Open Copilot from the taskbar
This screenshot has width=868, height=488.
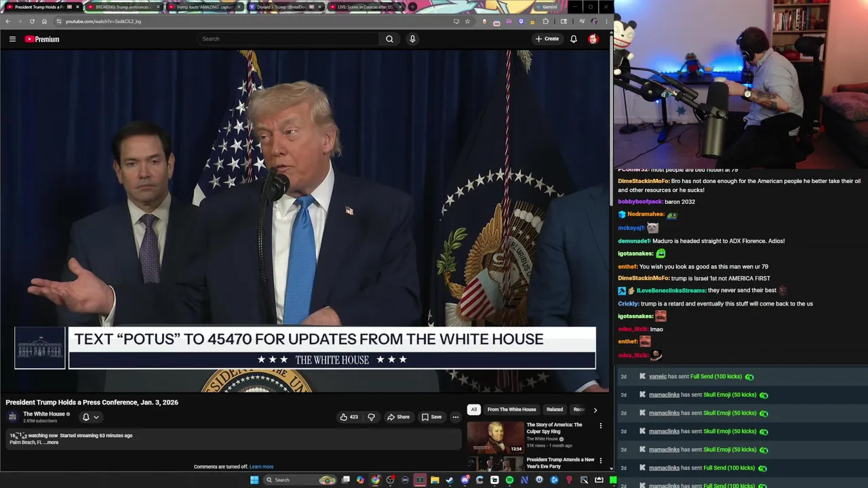pos(360,480)
